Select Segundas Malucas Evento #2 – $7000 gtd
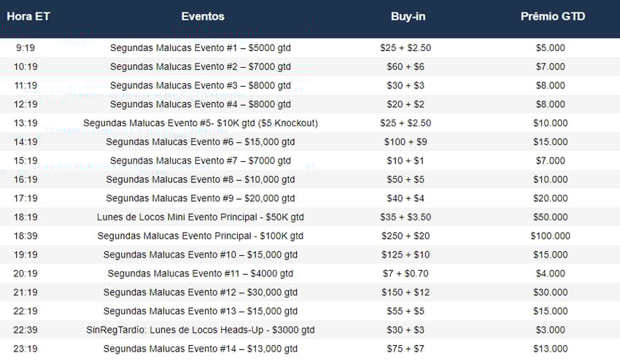The width and height of the screenshot is (620, 364). 200,67
